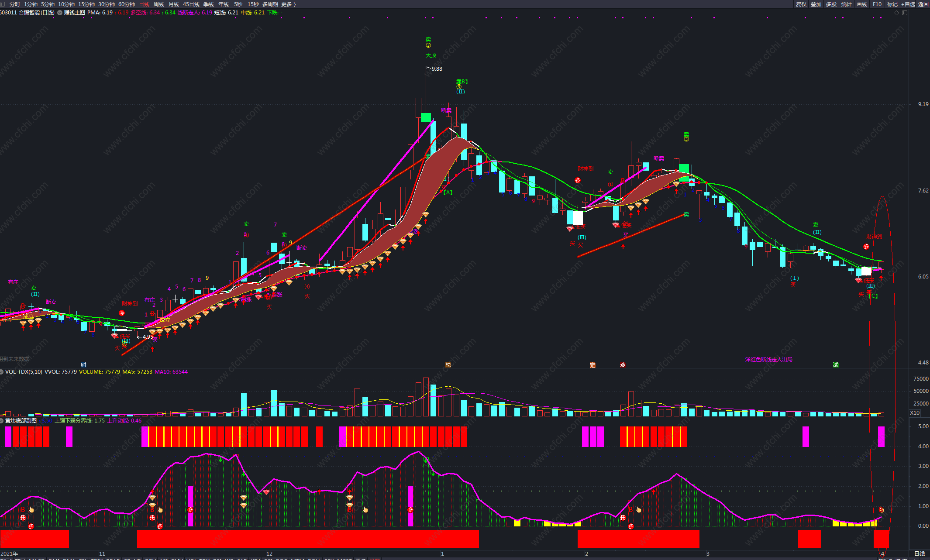Click the 涨 marker icon below chart

pyautogui.click(x=623, y=364)
